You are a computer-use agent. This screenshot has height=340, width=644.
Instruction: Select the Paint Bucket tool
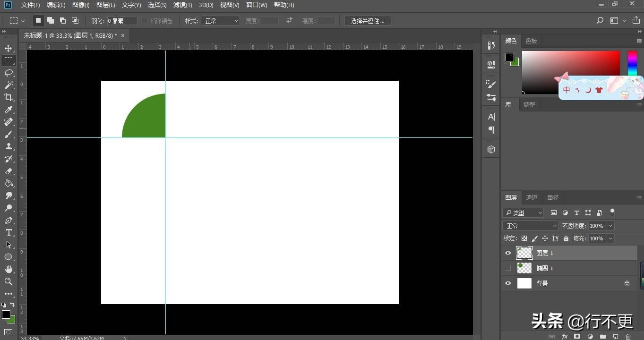point(9,183)
